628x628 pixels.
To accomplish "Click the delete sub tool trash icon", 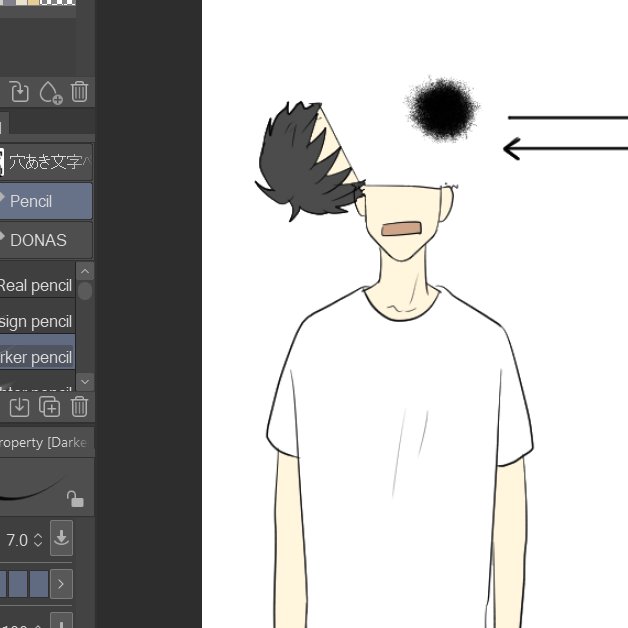I will [x=79, y=407].
